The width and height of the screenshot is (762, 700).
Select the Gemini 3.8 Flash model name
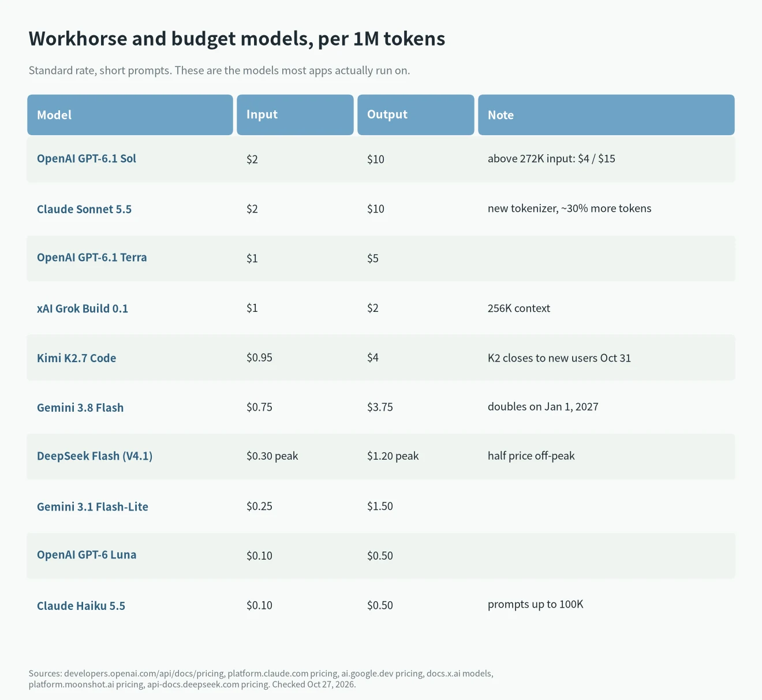pos(80,408)
